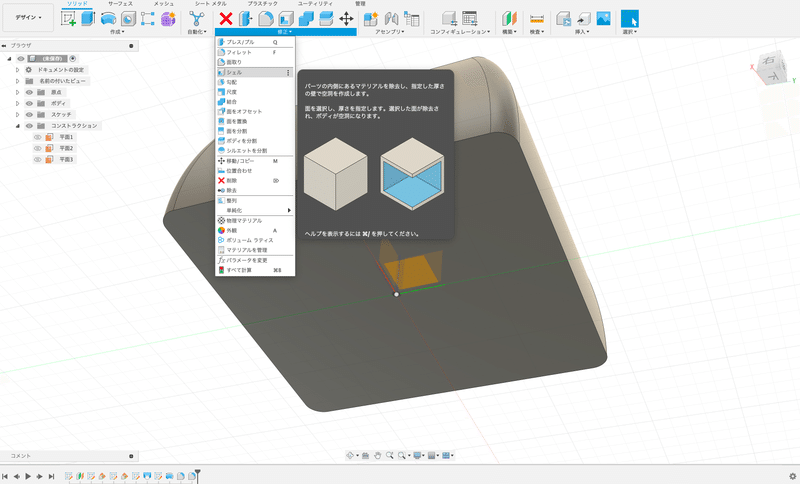Viewport: 800px width, 484px height.
Task: Select the Hole tool icon
Action: click(128, 19)
